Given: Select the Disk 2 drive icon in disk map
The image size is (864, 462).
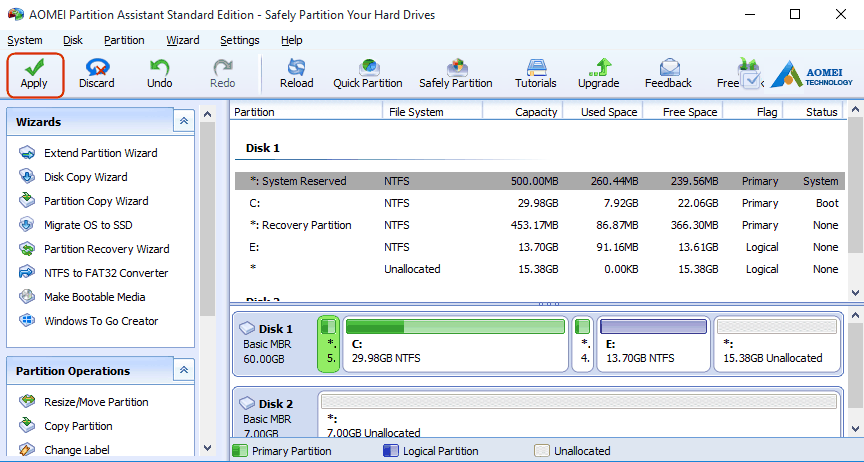Looking at the screenshot, I should (x=247, y=404).
